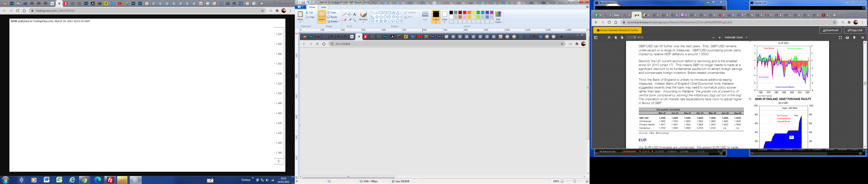Open PDF find-in-document search

(609, 38)
